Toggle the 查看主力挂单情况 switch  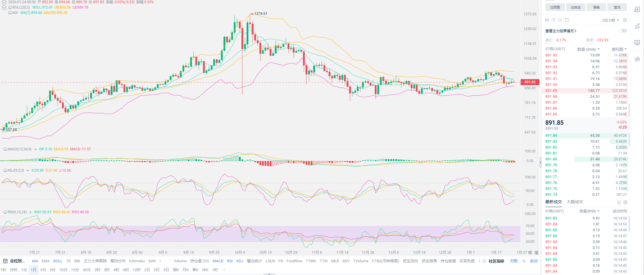[x=622, y=31]
